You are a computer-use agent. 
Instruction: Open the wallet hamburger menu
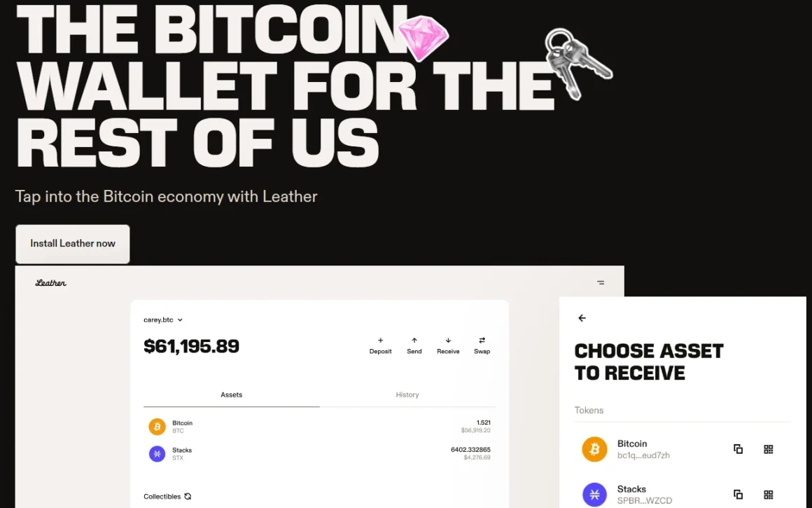(x=601, y=283)
